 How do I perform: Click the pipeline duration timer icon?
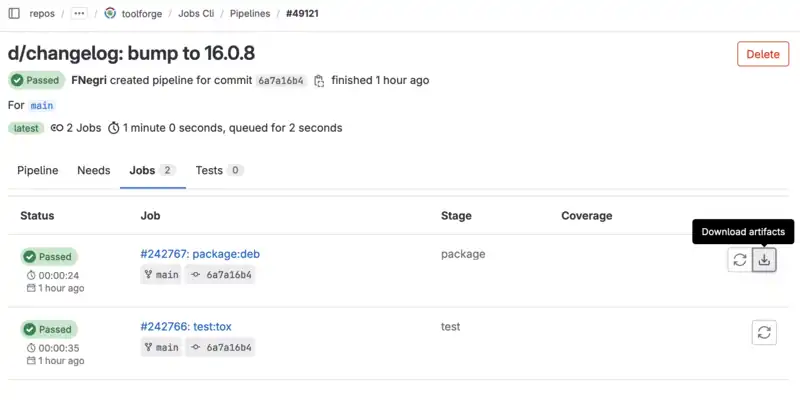[x=114, y=128]
